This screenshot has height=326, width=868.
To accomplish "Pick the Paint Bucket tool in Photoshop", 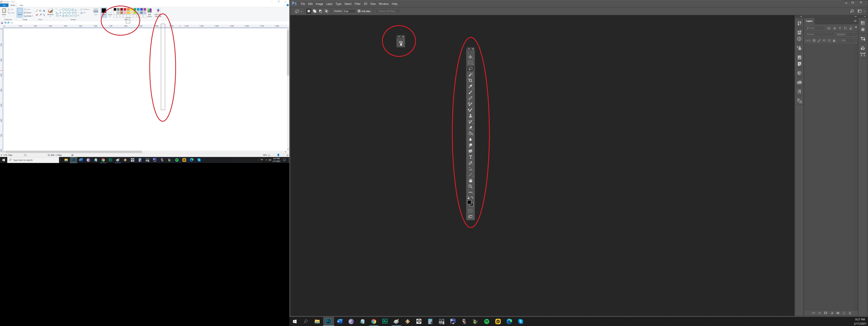I will tap(470, 134).
